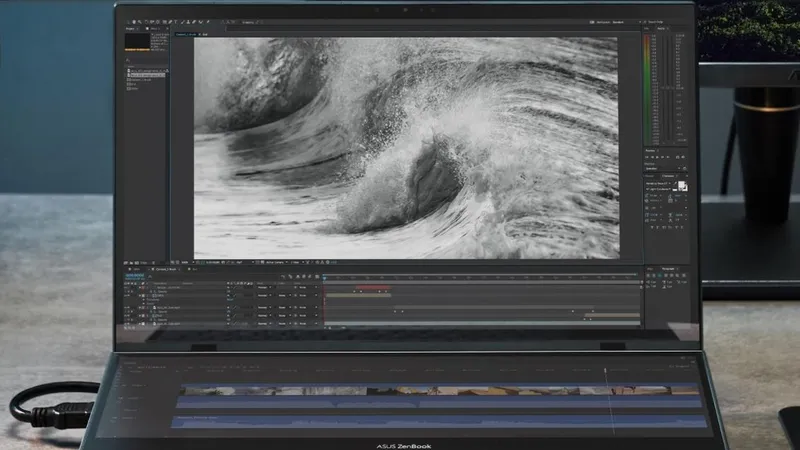This screenshot has width=800, height=450.
Task: Click the project item preview thumbnail
Action: (x=137, y=42)
